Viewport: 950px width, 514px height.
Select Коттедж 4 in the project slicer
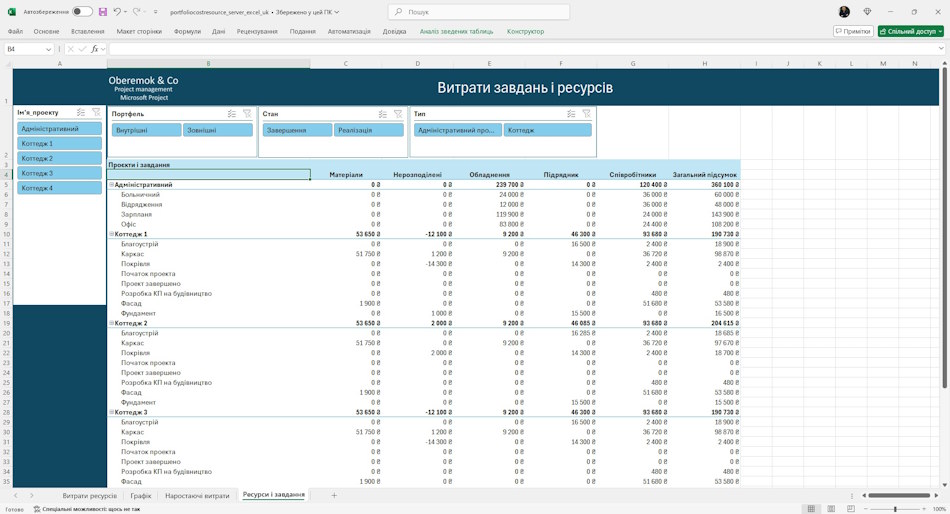[x=59, y=188]
